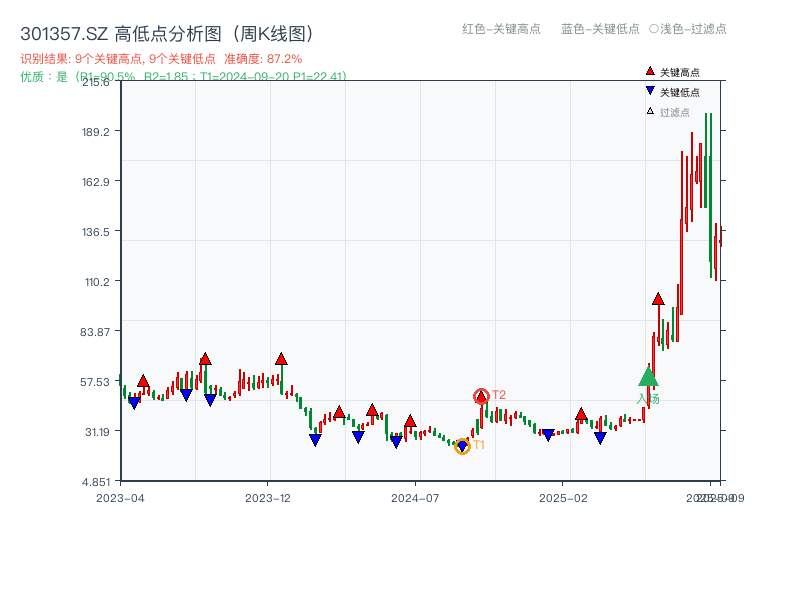Click y-axis value 83.87
The width and height of the screenshot is (800, 600).
(95, 332)
